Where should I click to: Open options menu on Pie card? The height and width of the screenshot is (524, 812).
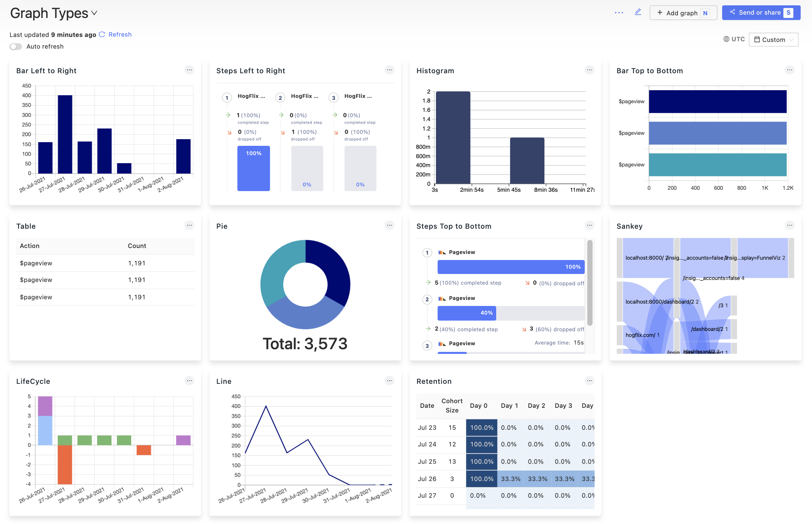click(389, 225)
